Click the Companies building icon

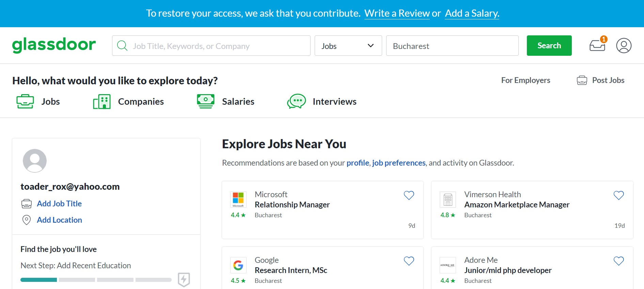coord(102,101)
